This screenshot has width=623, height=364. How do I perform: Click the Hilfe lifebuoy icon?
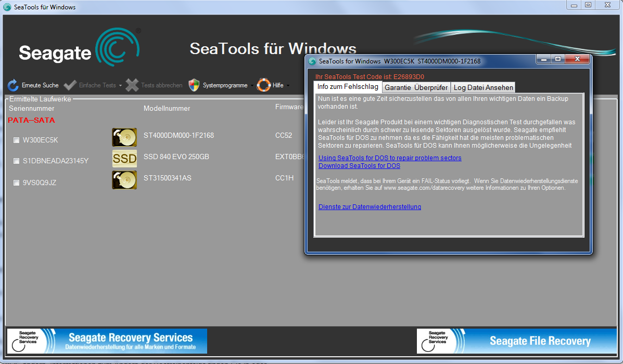[263, 85]
